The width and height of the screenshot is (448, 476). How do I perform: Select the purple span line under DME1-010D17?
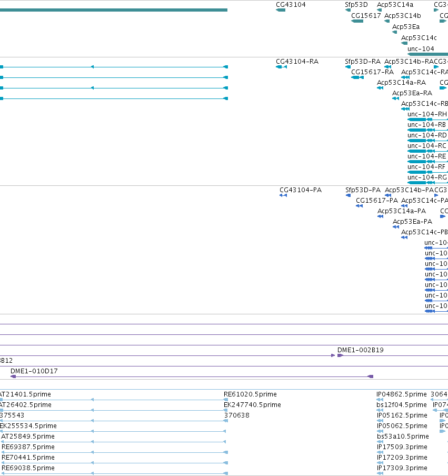[x=192, y=376]
